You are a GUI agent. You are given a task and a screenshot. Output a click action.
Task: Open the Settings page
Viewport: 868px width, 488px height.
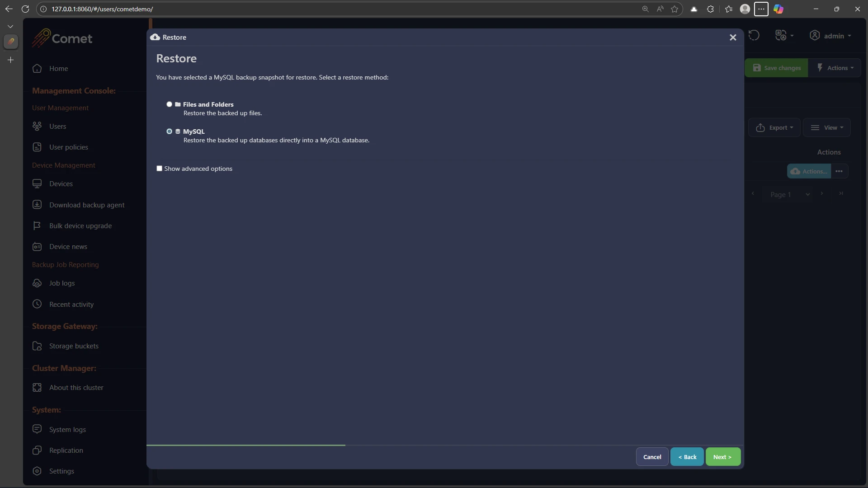(61, 471)
